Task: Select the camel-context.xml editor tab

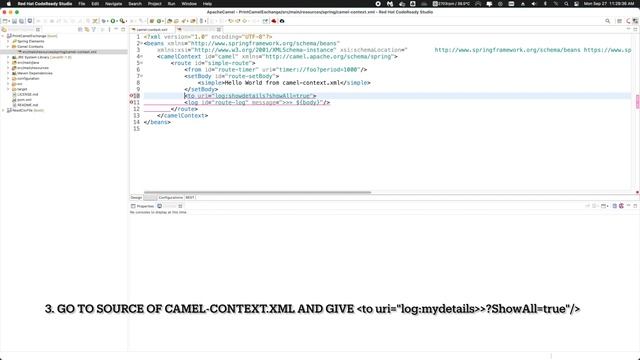Action: pos(152,29)
